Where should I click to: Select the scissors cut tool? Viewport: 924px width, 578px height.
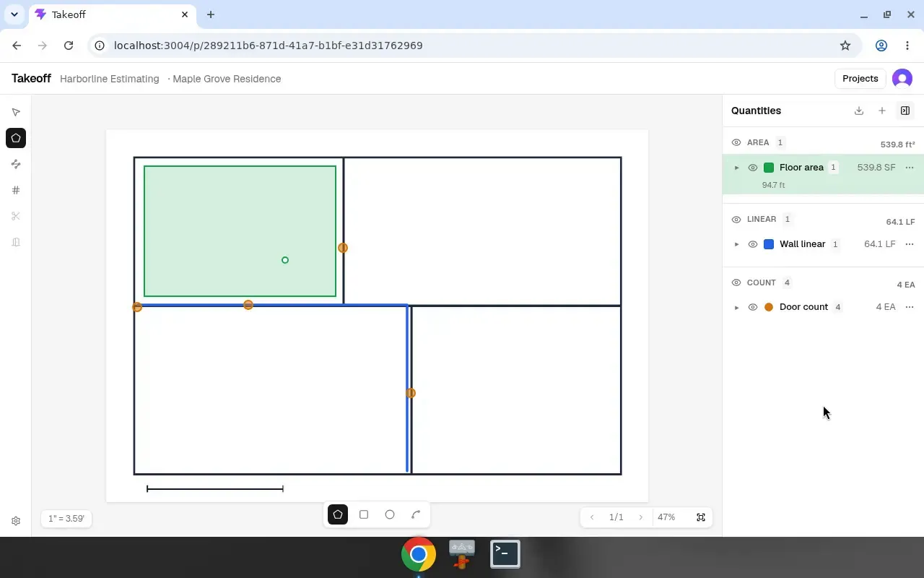coord(16,216)
